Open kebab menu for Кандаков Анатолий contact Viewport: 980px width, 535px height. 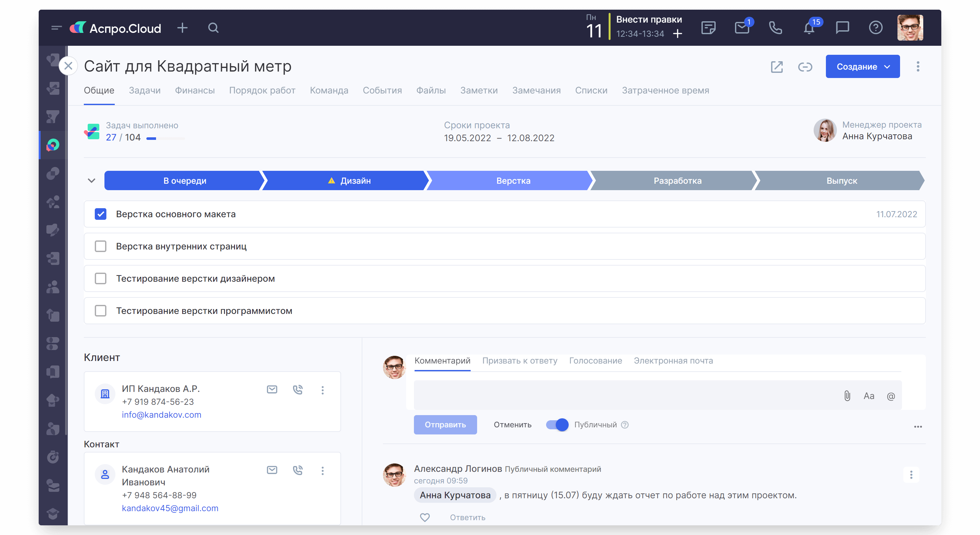323,471
